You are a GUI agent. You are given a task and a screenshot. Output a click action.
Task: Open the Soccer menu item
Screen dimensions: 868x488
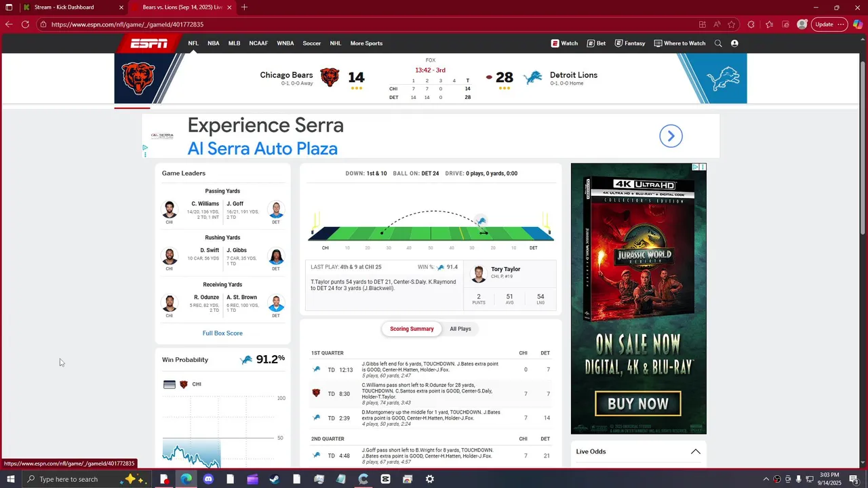coord(312,43)
